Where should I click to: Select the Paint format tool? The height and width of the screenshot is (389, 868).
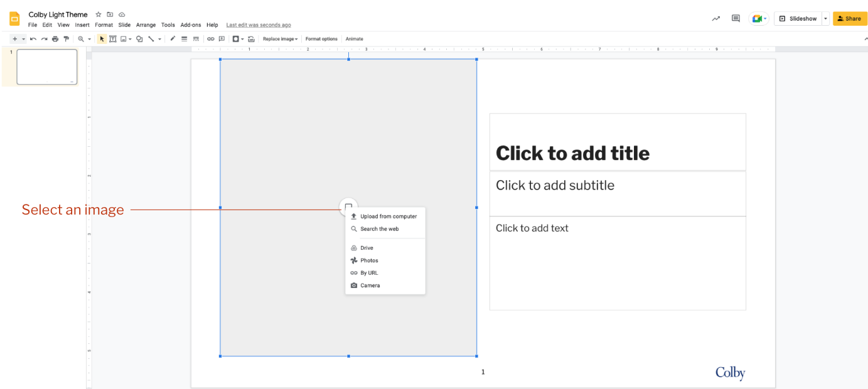click(66, 39)
